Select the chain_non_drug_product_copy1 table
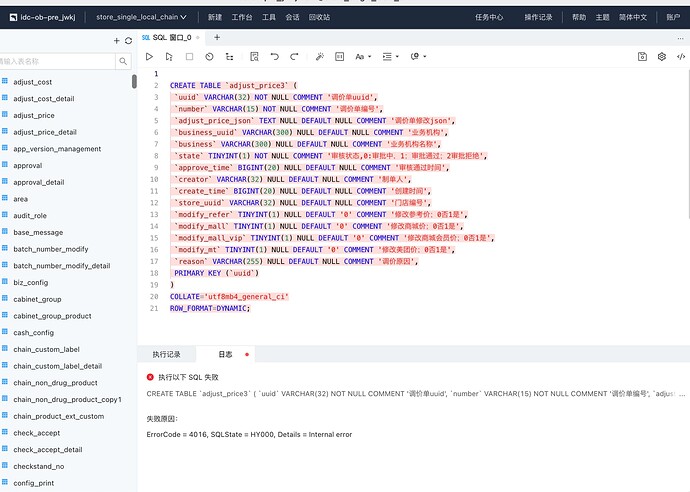 67,400
